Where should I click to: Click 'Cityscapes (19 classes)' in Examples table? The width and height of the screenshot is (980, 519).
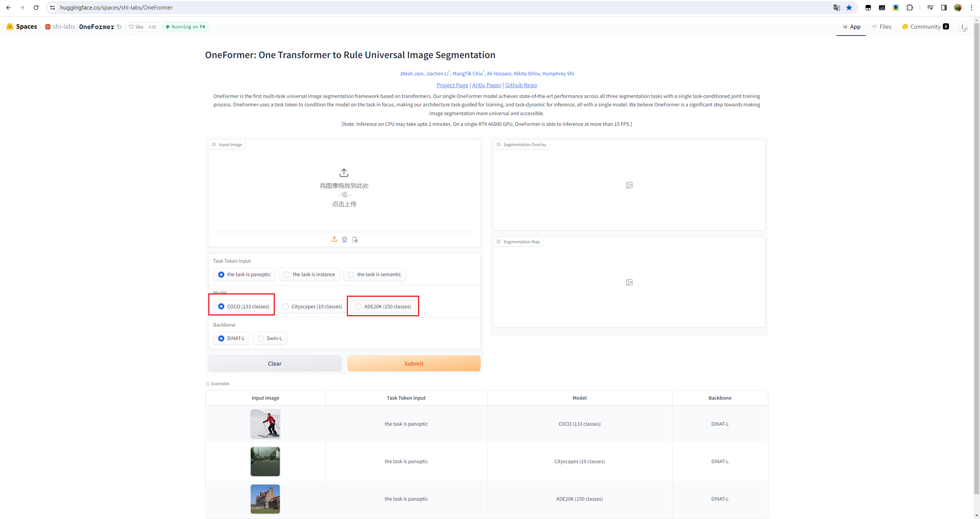click(580, 462)
